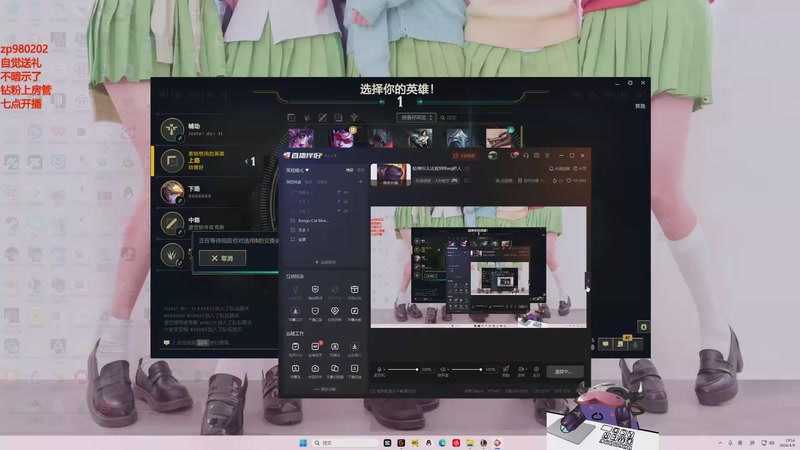Open settings gear icon next to record

536,369
